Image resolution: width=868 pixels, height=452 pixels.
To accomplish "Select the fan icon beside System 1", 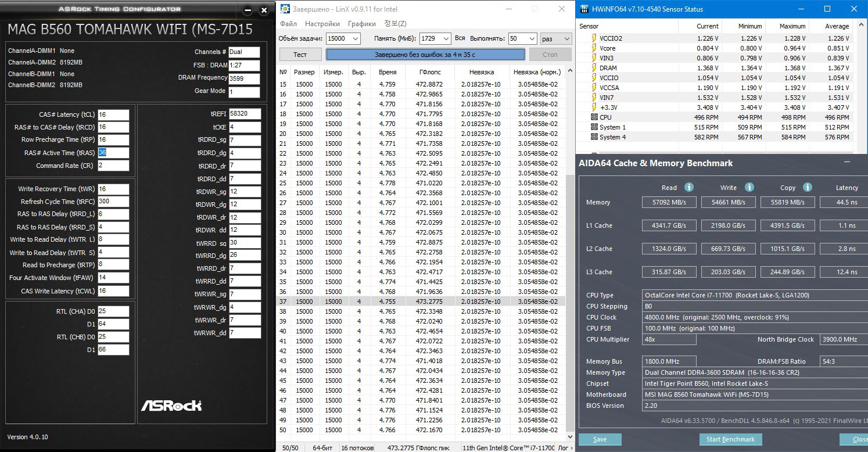I will pos(594,127).
